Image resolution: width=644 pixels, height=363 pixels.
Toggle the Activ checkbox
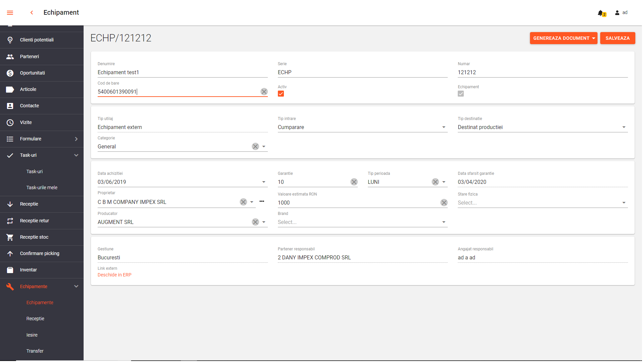[282, 94]
